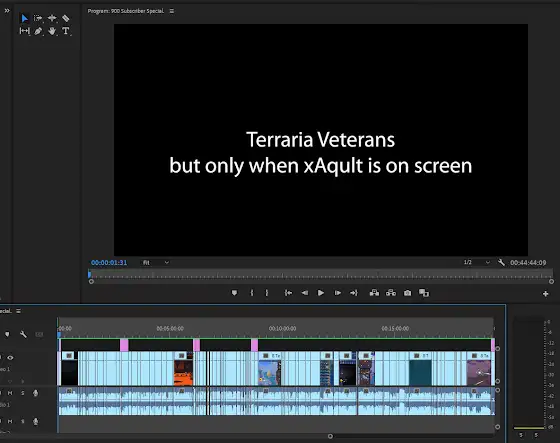Step forward one frame

click(338, 293)
